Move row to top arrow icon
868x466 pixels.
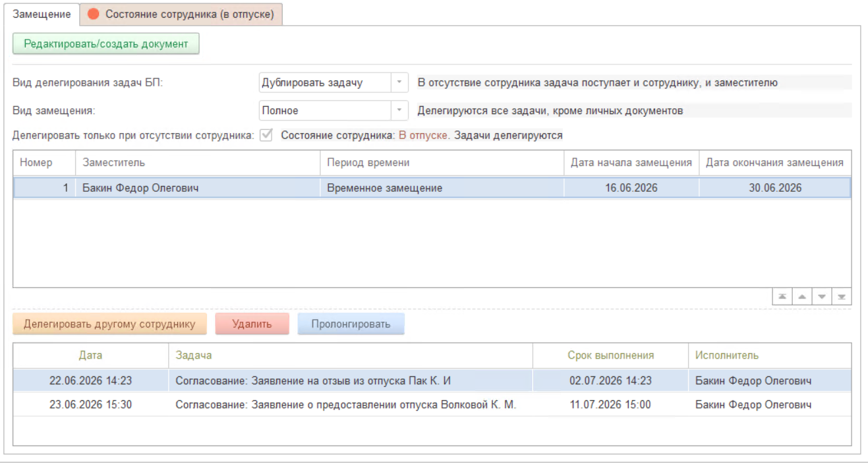782,297
